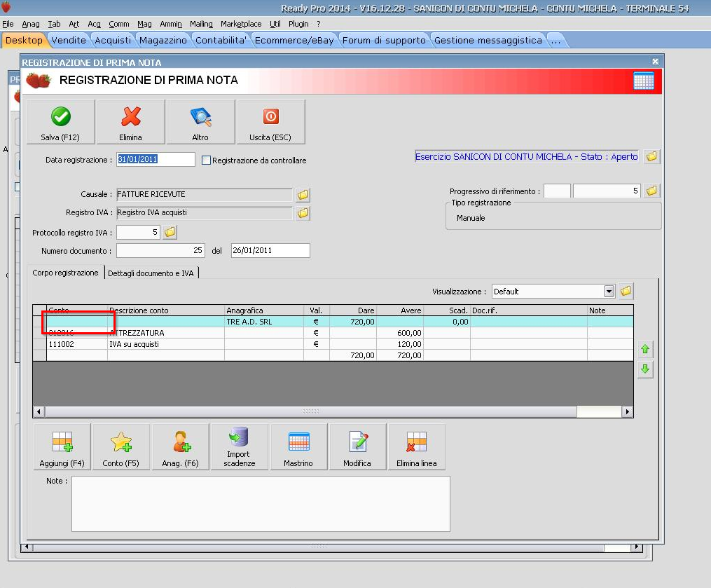Viewport: 711px width, 588px height.
Task: Click the grid's right scroll arrow
Action: coord(627,412)
